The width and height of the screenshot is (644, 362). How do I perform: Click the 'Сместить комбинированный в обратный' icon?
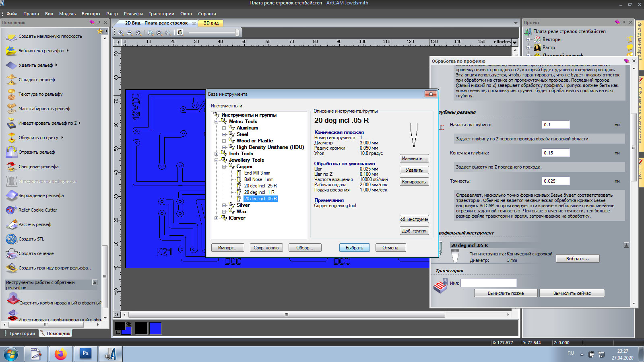(12, 299)
